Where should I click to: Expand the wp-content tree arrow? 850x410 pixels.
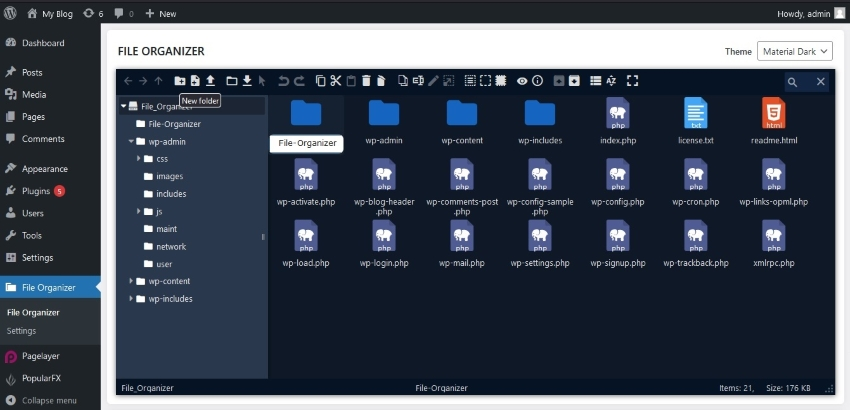tap(131, 281)
